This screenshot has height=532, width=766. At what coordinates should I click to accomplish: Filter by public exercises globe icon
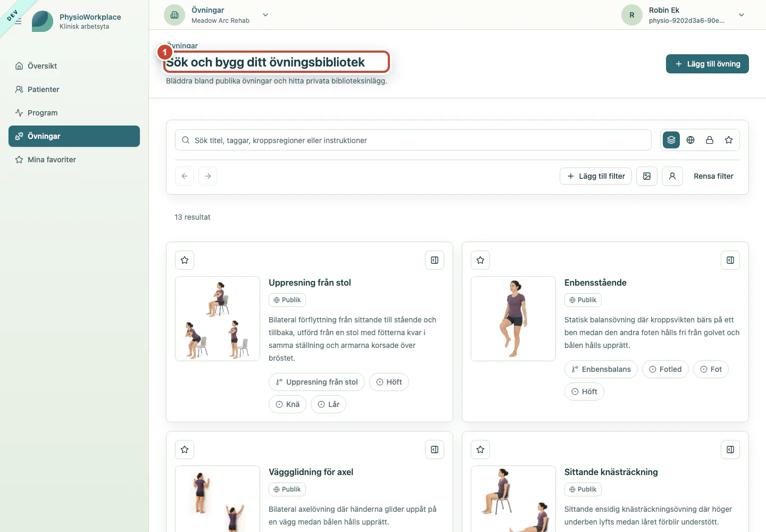(x=690, y=140)
